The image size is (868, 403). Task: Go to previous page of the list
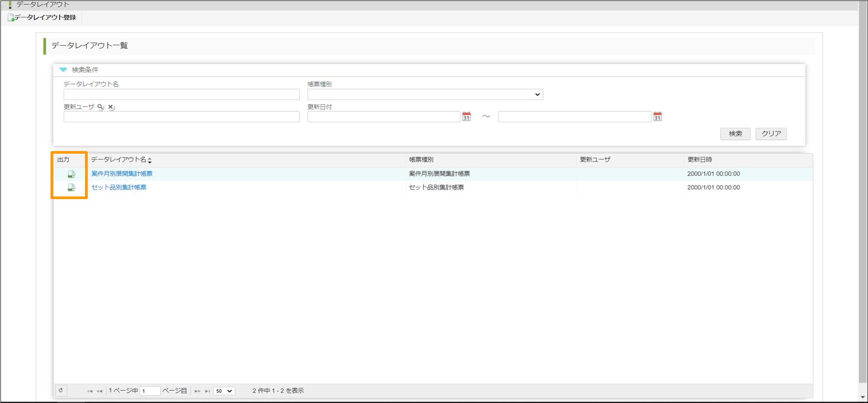pyautogui.click(x=99, y=391)
